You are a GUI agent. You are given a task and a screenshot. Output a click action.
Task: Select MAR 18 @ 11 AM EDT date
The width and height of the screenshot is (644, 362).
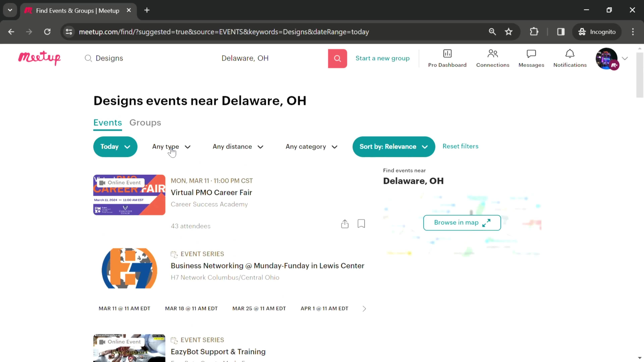191,309
